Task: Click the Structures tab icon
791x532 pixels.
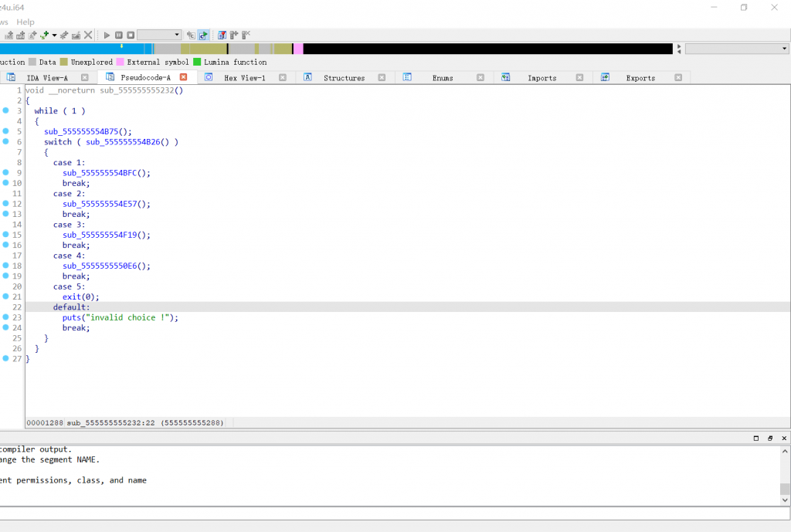Action: (307, 77)
